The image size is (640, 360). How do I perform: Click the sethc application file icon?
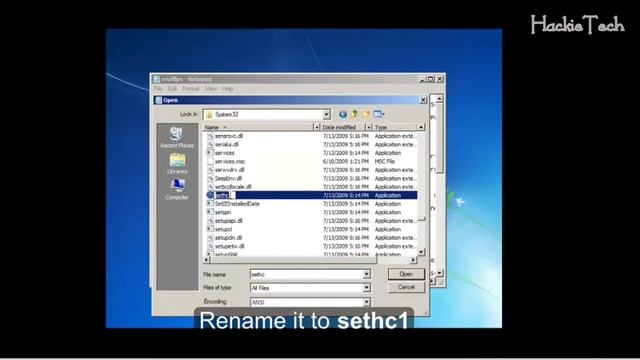tap(210, 195)
